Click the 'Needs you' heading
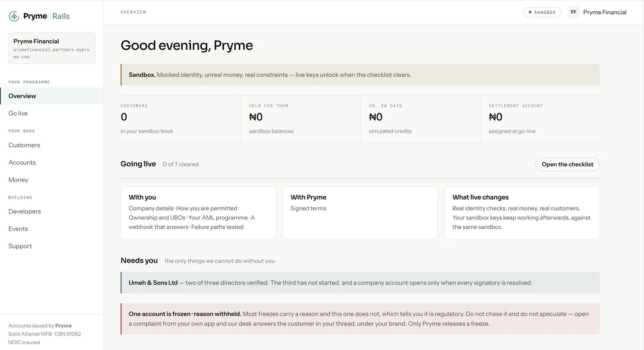Viewport: 644px width, 350px height. 139,261
